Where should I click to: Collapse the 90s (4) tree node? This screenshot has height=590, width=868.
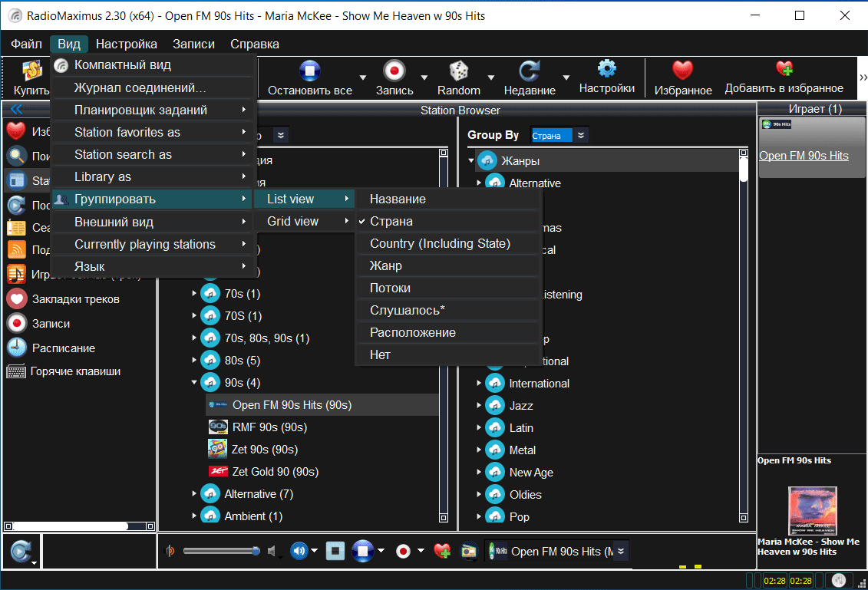(194, 382)
